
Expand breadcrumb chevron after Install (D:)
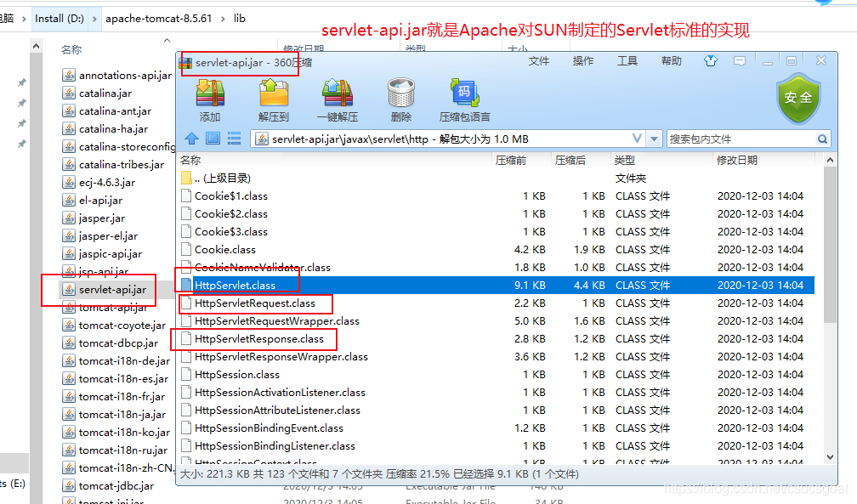pos(94,19)
